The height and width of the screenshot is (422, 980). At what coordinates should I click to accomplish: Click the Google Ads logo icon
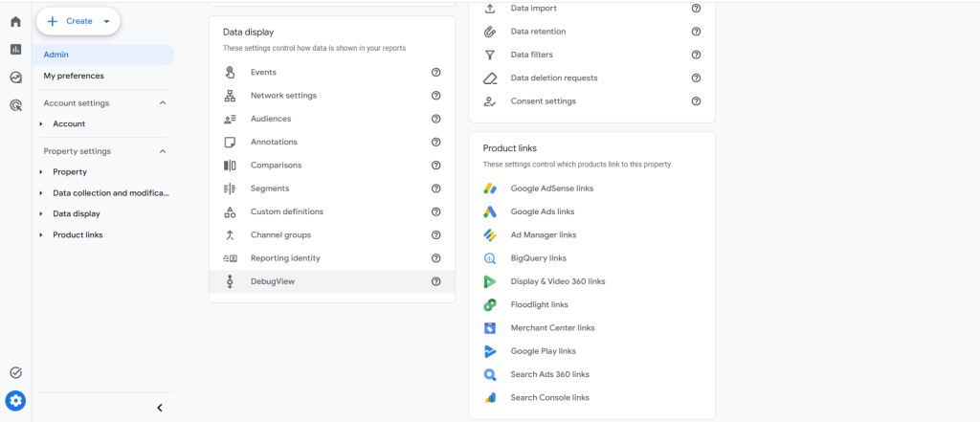pyautogui.click(x=490, y=211)
